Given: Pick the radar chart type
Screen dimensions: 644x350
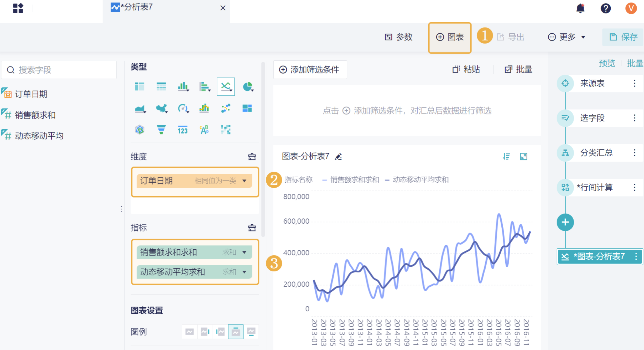Looking at the screenshot, I should tap(139, 130).
